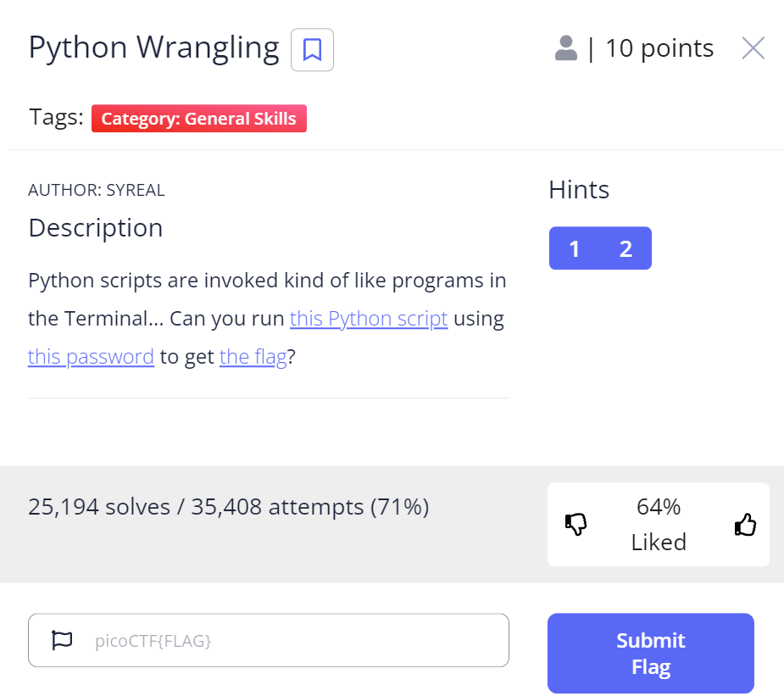Click the 'AUTHOR: SYREAL' text
784x696 pixels.
(x=97, y=190)
